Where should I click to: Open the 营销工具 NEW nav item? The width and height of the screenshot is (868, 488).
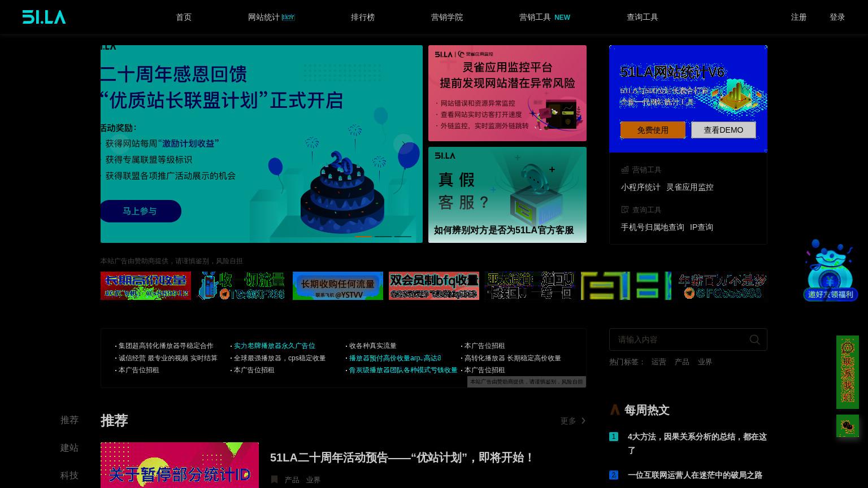(545, 18)
